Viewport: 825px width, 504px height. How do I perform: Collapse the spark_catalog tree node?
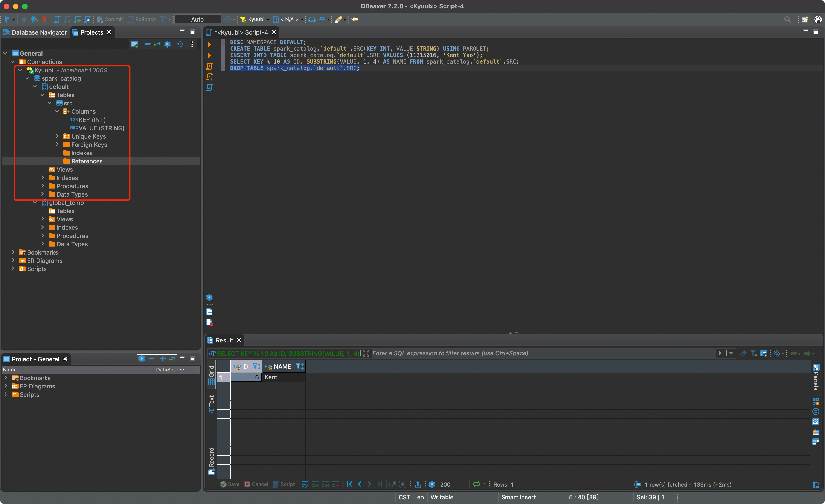(x=27, y=78)
